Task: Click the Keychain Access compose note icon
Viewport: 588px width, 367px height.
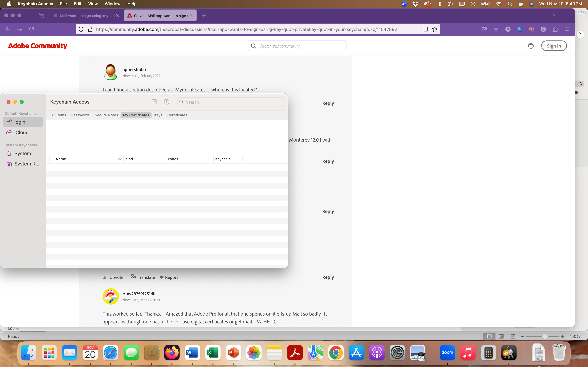Action: click(154, 102)
